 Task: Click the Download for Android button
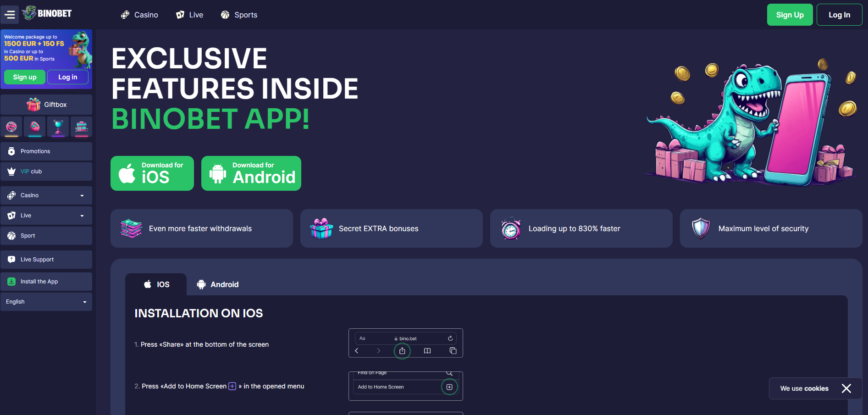[x=251, y=173]
